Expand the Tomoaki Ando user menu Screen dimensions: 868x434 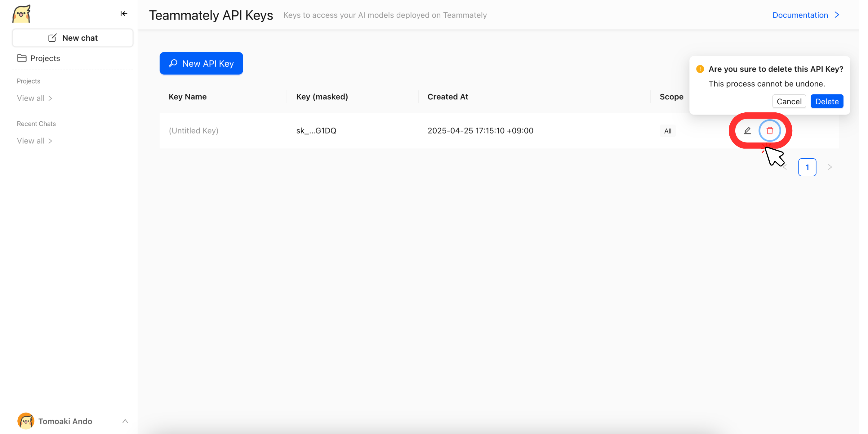tap(125, 421)
